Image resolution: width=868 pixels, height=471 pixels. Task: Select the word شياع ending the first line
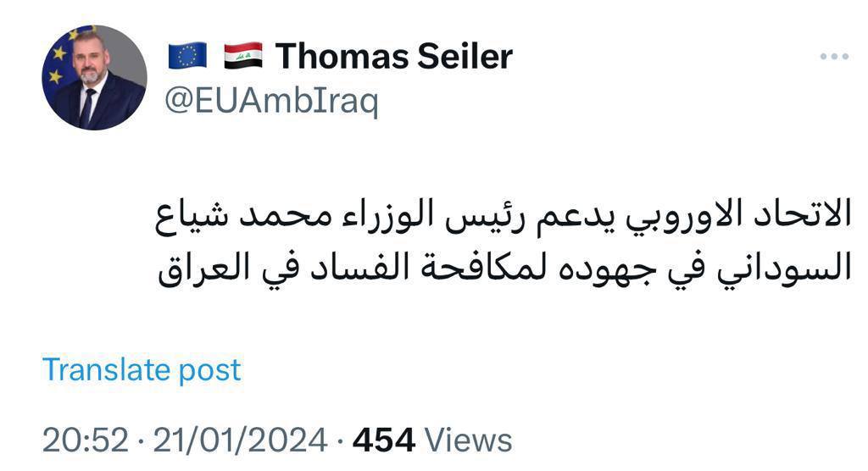192,217
